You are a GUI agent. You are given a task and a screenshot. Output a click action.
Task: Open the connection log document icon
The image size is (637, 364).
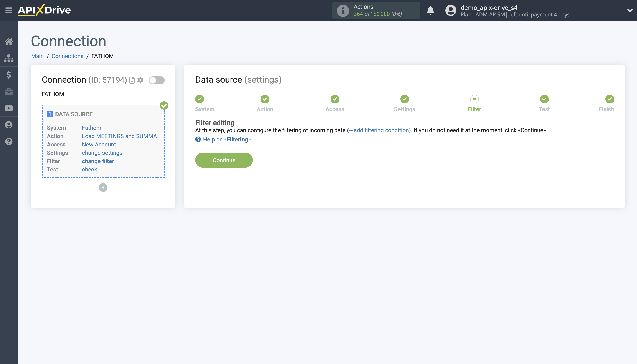132,80
